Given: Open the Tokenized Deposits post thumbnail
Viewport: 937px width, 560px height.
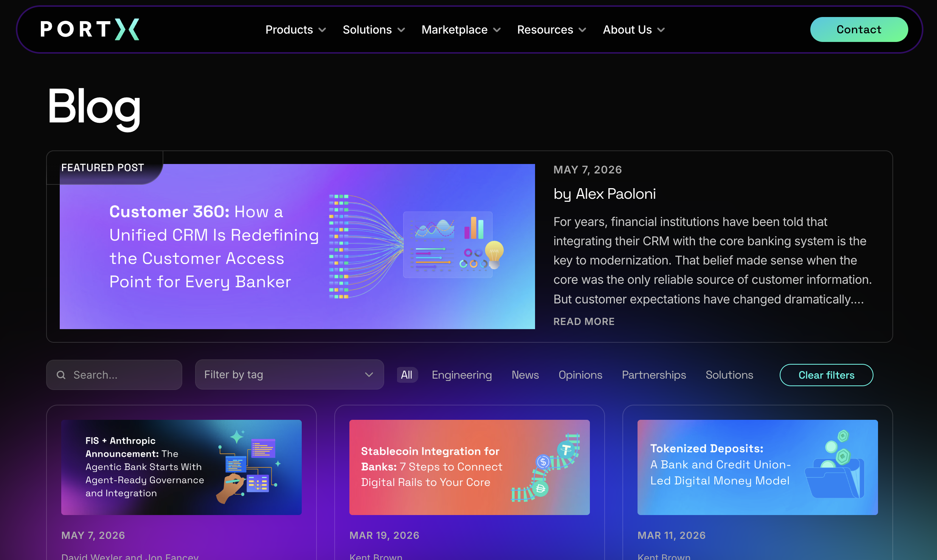Looking at the screenshot, I should click(758, 467).
